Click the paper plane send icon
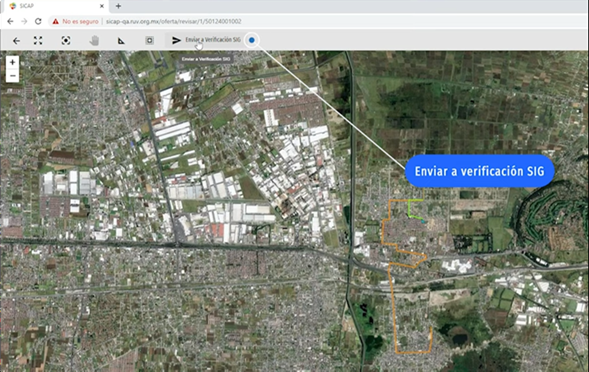Screen dimensions: 589x372 coord(176,40)
